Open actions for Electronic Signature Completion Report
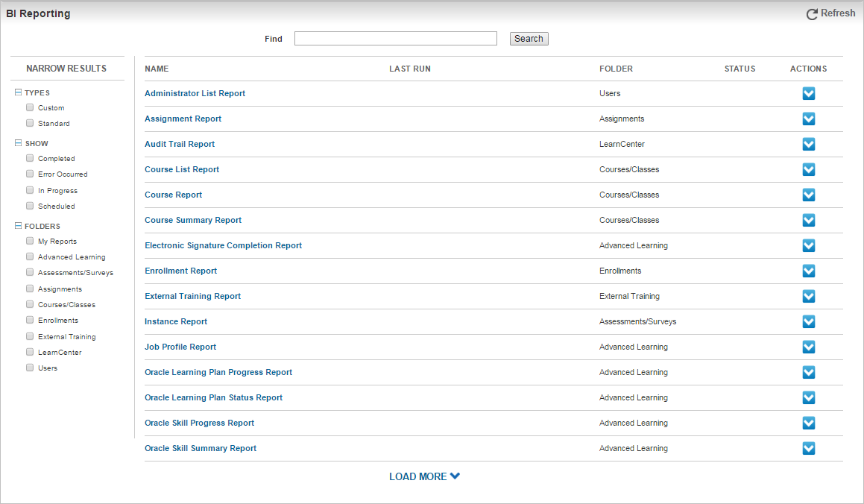 [x=808, y=246]
